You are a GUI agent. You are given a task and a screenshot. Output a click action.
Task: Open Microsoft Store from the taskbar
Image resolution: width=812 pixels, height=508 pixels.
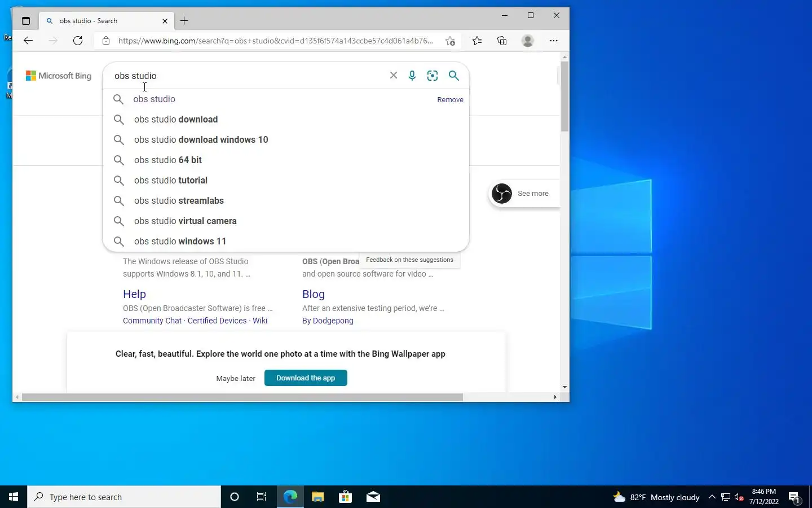pyautogui.click(x=345, y=497)
